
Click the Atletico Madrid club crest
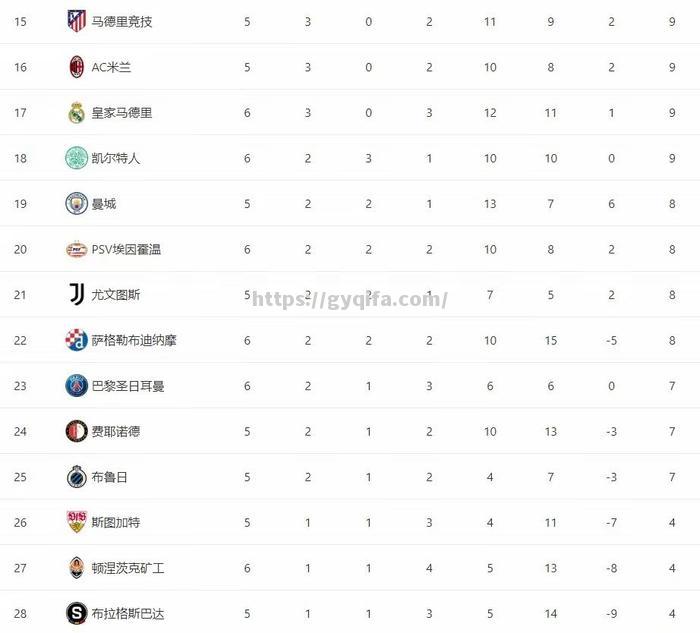pyautogui.click(x=76, y=21)
